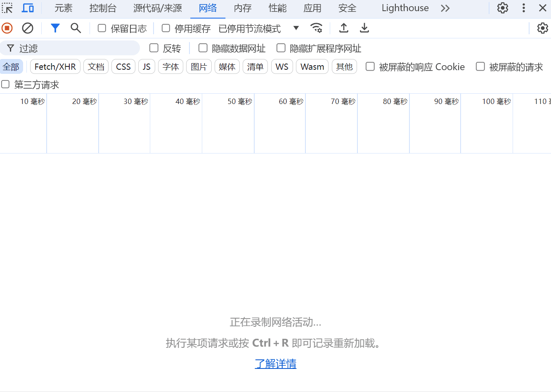Filter by 文档 type

96,66
